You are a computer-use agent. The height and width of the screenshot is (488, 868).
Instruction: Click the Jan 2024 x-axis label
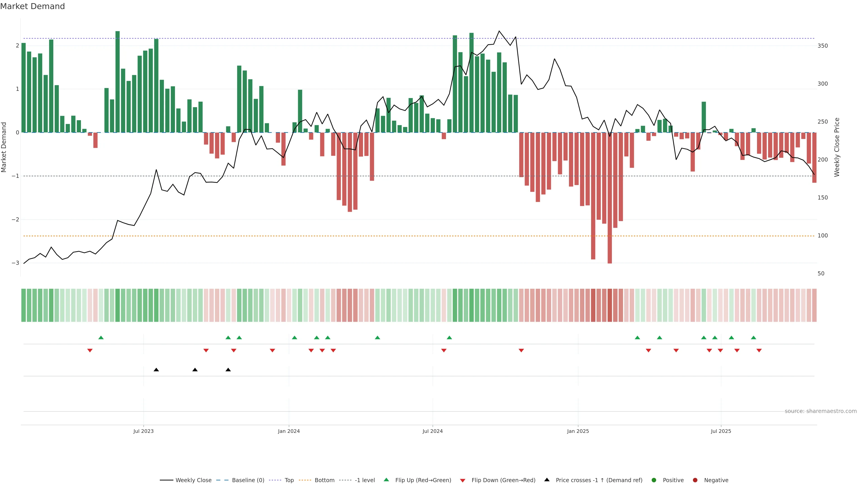pos(289,432)
